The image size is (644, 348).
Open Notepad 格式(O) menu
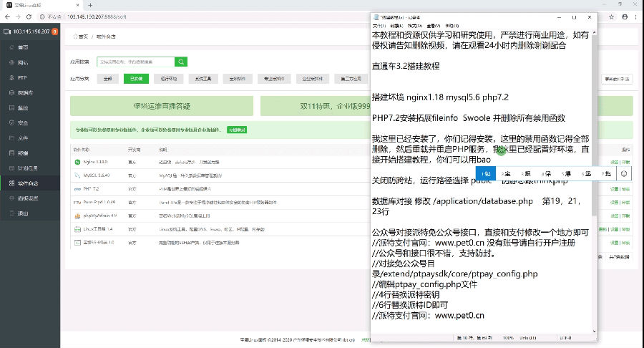tap(415, 26)
